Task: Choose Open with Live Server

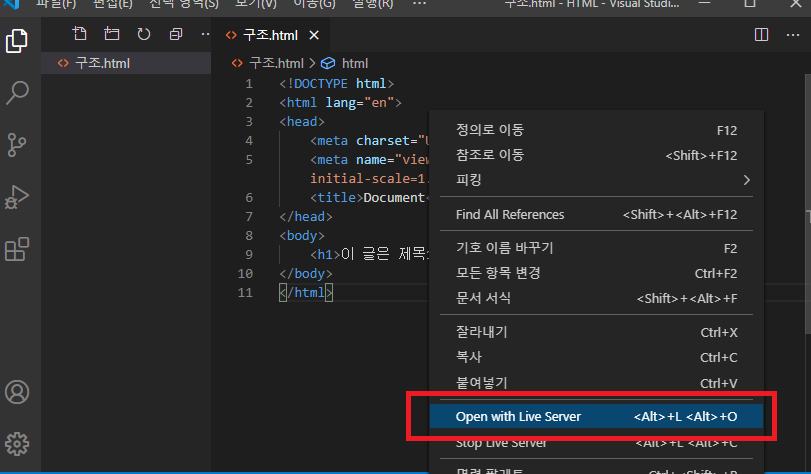Action: tap(596, 417)
